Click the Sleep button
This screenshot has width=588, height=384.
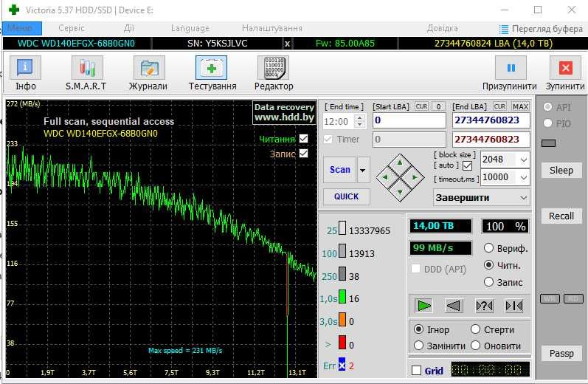[x=561, y=171]
